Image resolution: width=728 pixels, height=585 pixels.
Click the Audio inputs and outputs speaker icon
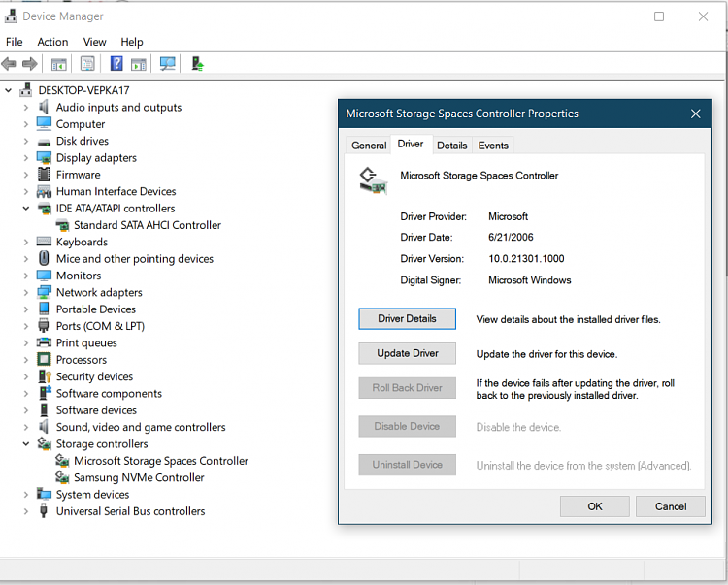(44, 107)
